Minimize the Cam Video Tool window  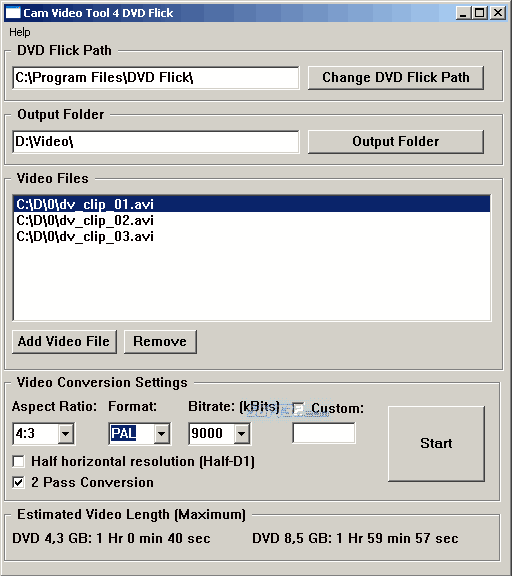(463, 13)
